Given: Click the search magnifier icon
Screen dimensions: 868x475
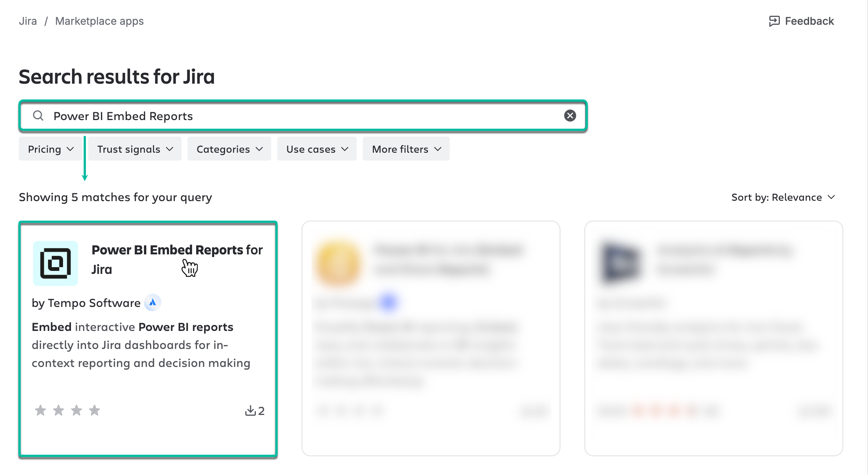Looking at the screenshot, I should [38, 116].
